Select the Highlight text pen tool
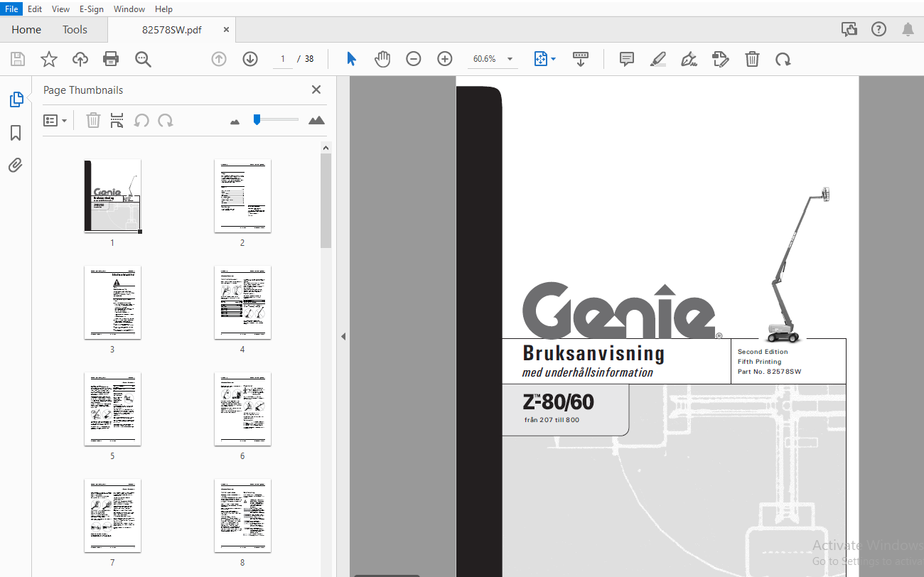This screenshot has height=577, width=924. pos(658,59)
